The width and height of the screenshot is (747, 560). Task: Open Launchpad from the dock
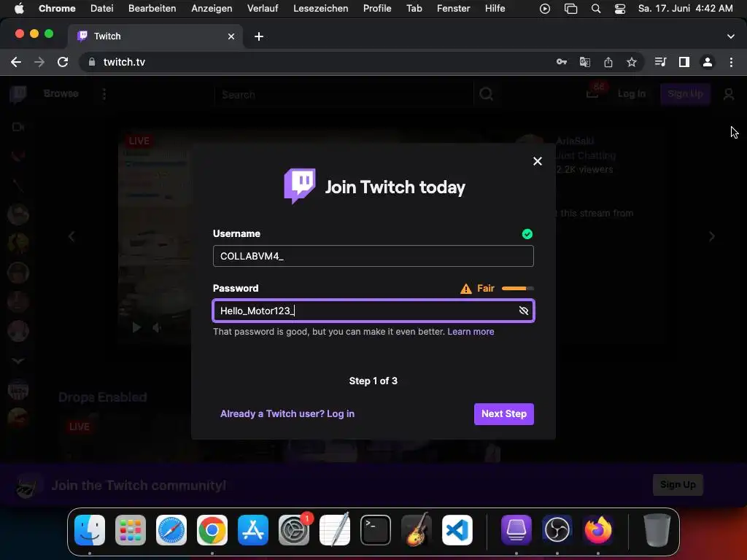[130, 530]
